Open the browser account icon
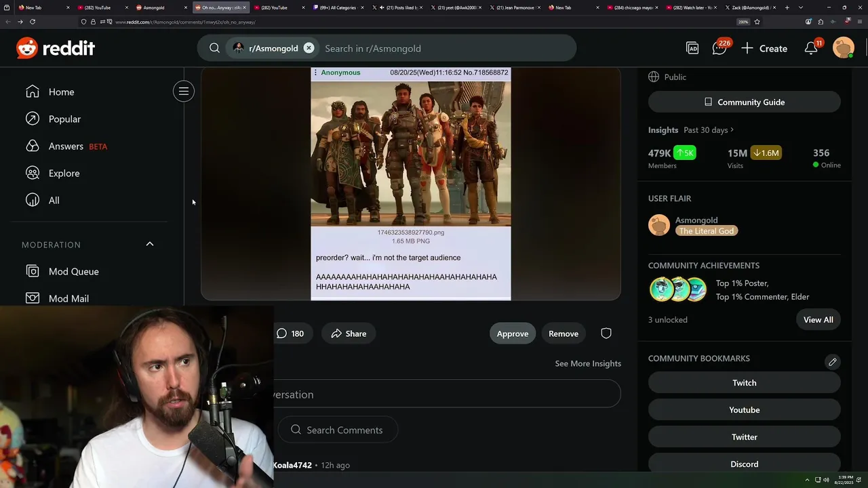 pyautogui.click(x=808, y=22)
